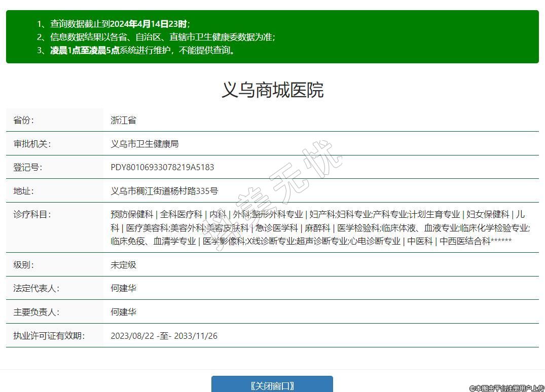Screen dimensions: 545x392
Task: Click the address 义乌市稠江街道杨村路335号
Action: [x=164, y=191]
